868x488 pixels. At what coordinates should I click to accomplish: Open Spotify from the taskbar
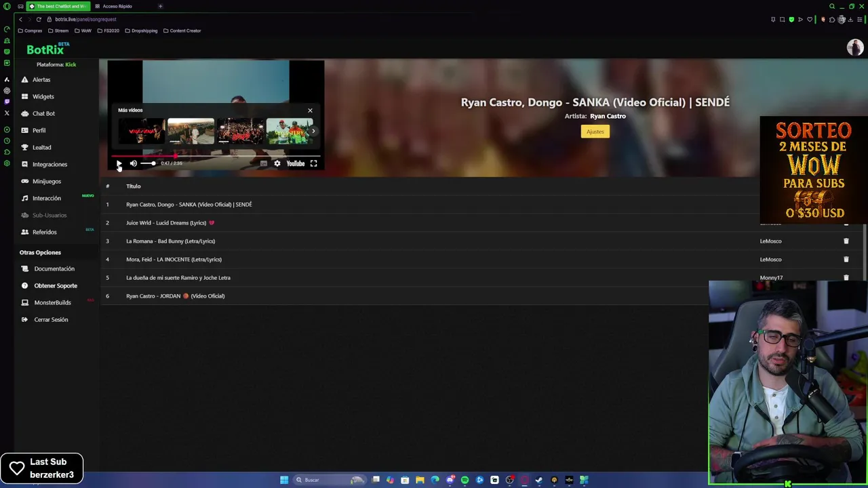coord(465,480)
